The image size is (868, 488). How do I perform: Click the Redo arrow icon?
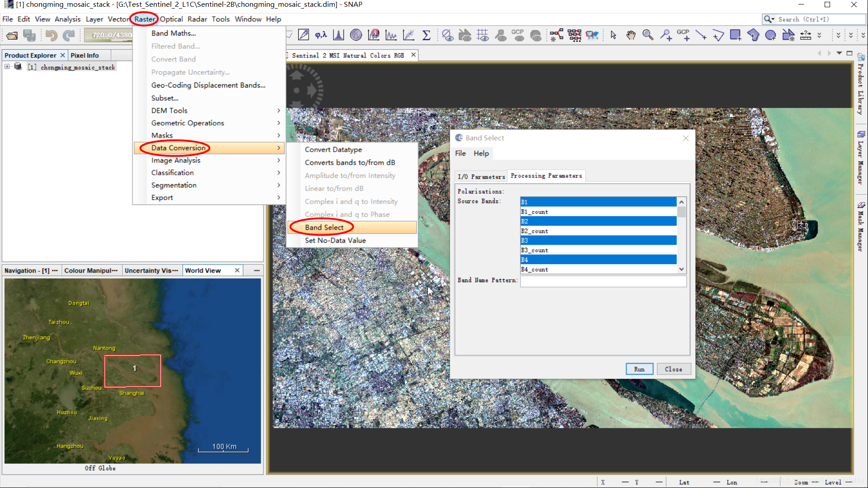[x=69, y=35]
